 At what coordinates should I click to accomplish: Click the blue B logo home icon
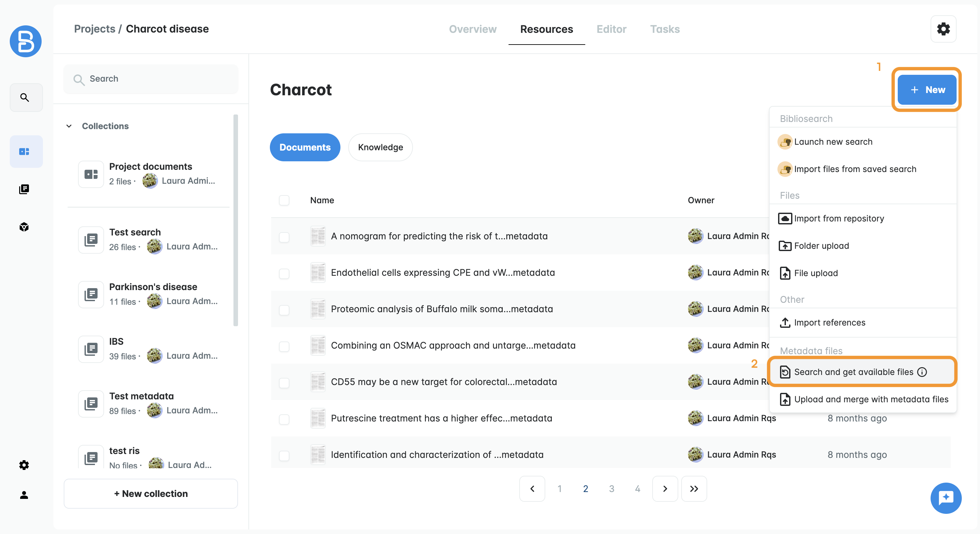click(25, 41)
